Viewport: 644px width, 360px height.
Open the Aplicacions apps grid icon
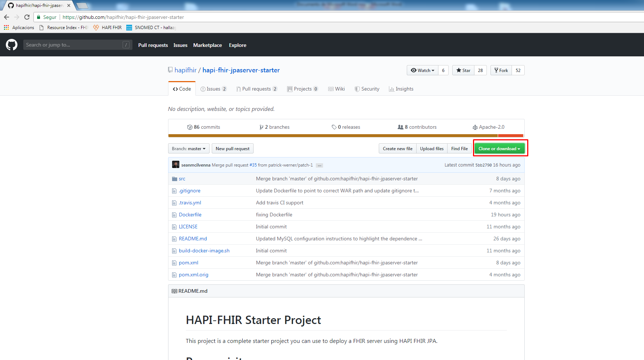point(6,28)
